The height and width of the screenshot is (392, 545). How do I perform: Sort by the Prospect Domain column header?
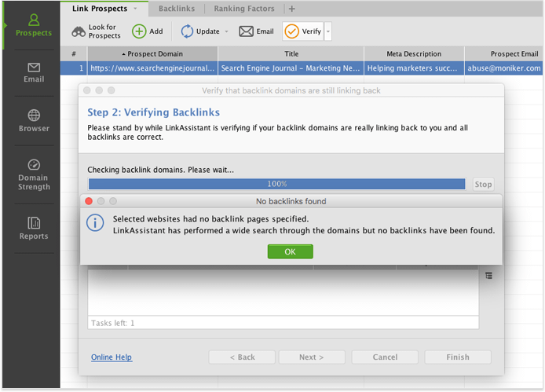(152, 54)
